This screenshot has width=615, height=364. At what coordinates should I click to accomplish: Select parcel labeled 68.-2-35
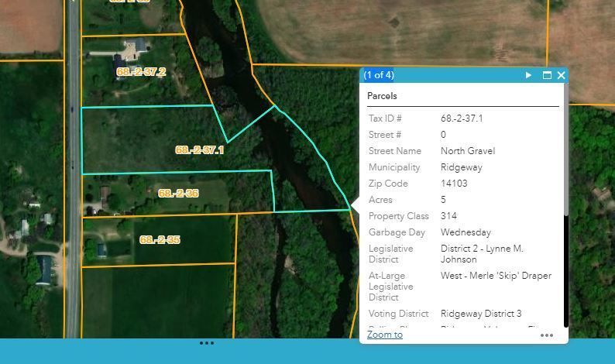[160, 240]
